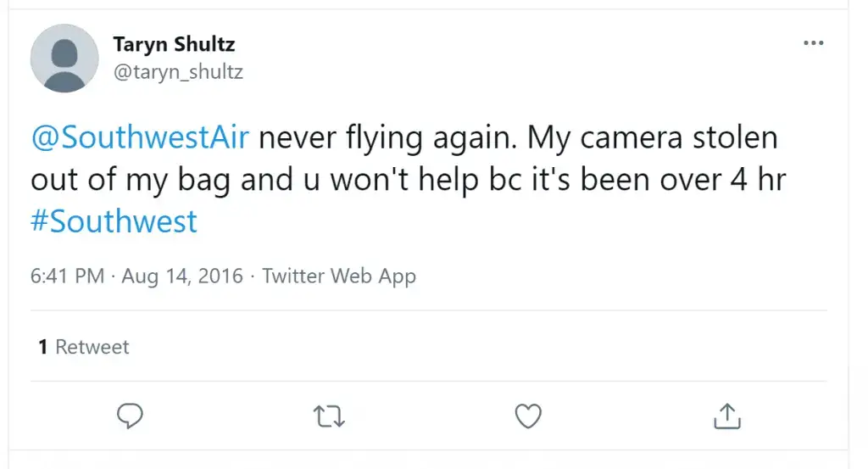Open the #Southwest hashtag
This screenshot has width=868, height=469.
pos(114,221)
